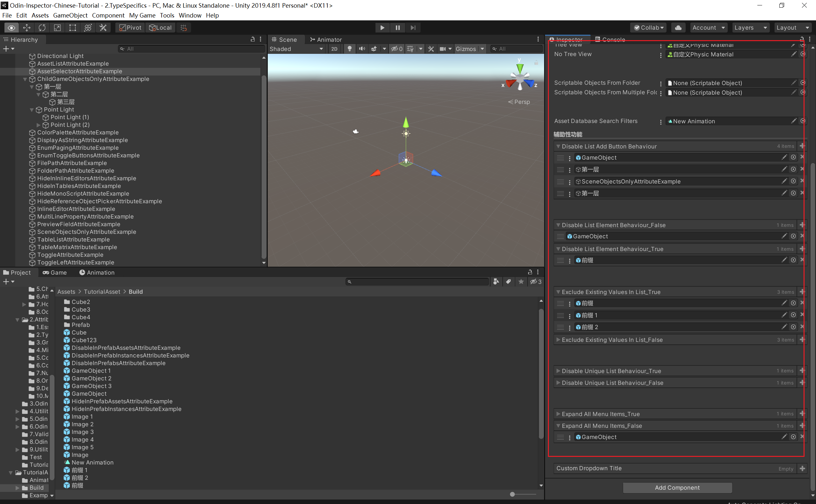Open Collab dropdown
Viewport: 816px width, 504px height.
coord(649,28)
